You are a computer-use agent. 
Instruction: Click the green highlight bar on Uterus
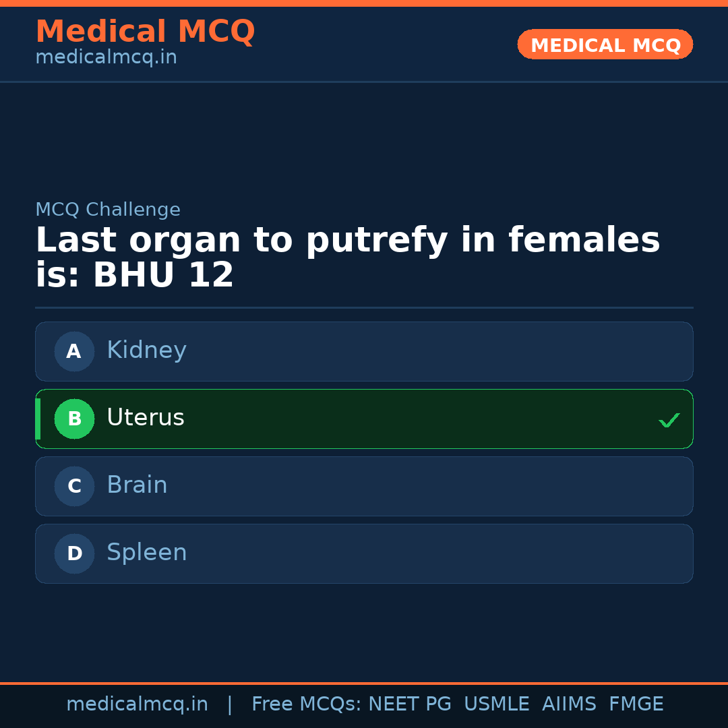(x=38, y=419)
